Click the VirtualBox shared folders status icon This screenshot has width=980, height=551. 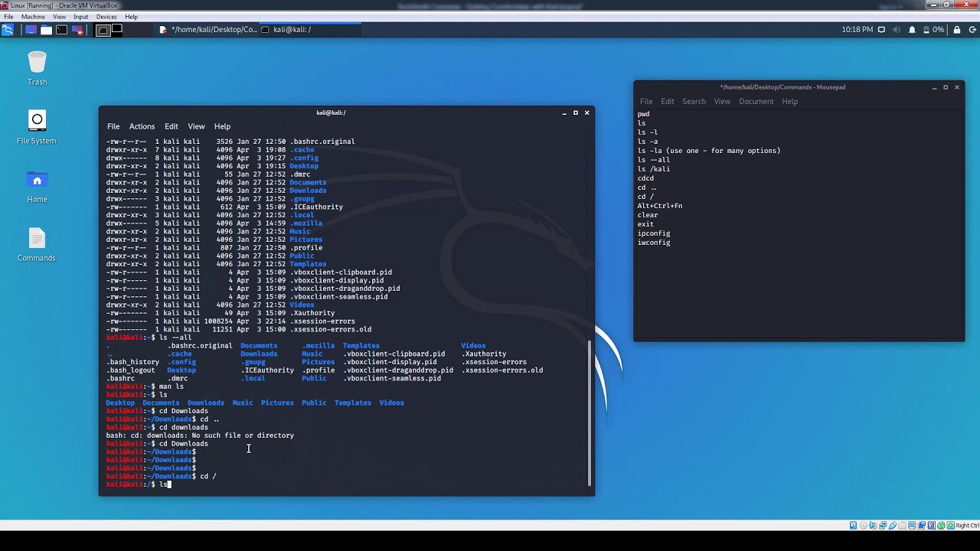902,525
